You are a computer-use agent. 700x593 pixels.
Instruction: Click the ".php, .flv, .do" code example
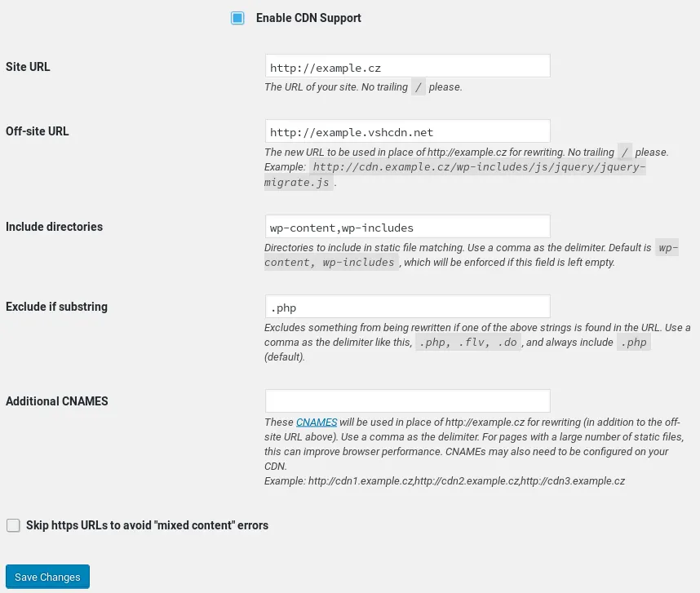(467, 343)
